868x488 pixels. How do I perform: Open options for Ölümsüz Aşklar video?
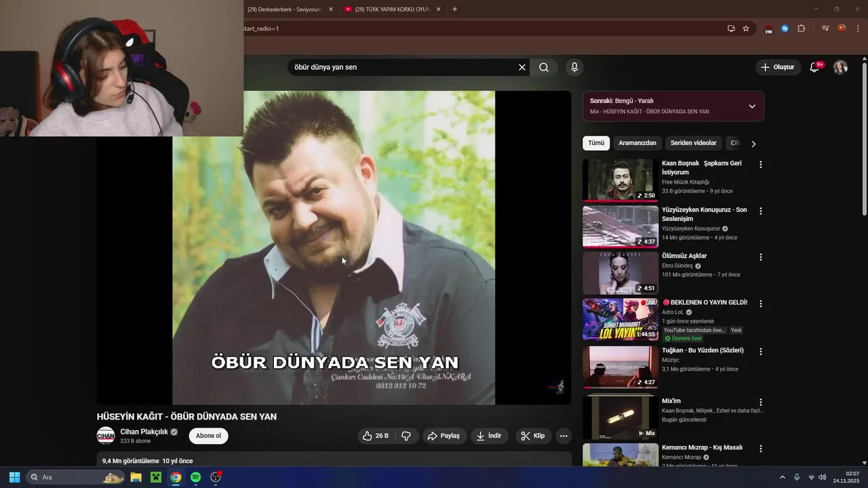click(x=760, y=257)
